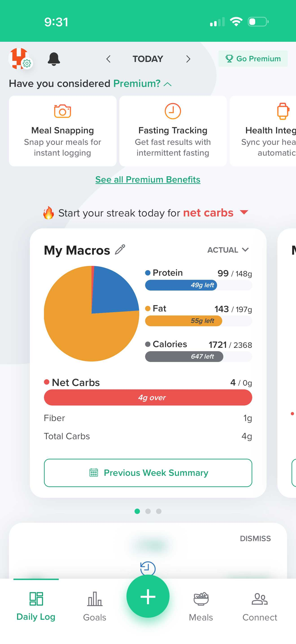Switch to the Goals tab

click(95, 606)
